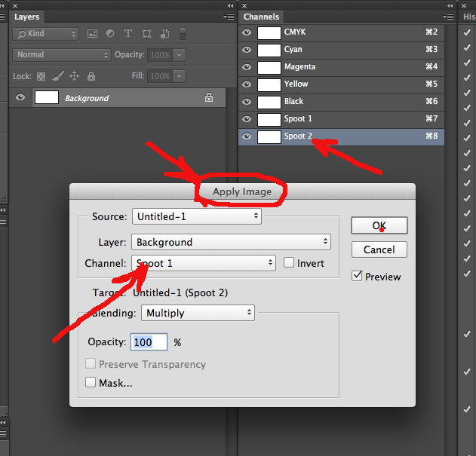Select the Black channel name

[293, 101]
